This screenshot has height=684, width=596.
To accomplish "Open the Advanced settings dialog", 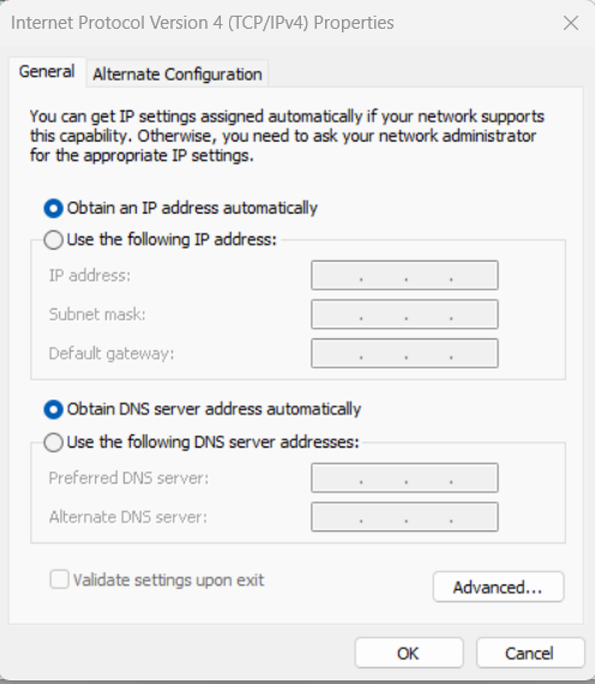I will (498, 587).
